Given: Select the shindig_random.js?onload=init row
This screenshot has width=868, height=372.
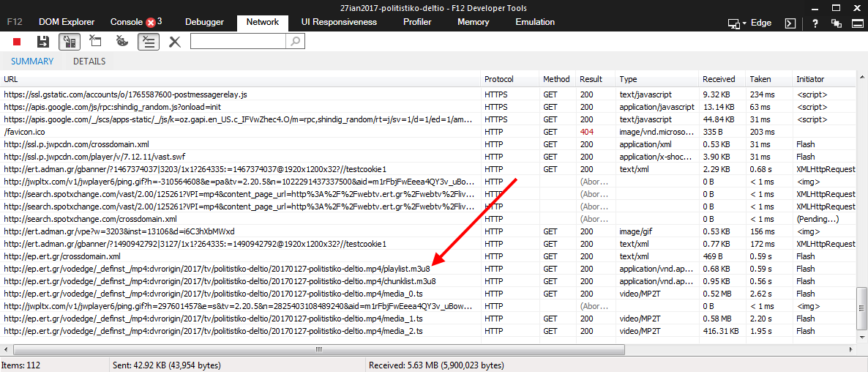Looking at the screenshot, I should click(428, 107).
